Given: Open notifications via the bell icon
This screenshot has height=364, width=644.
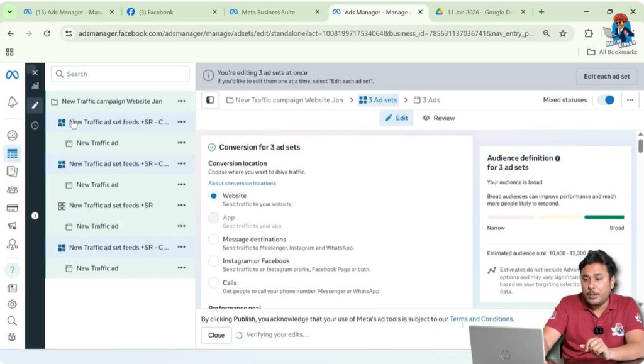Looking at the screenshot, I should click(12, 103).
